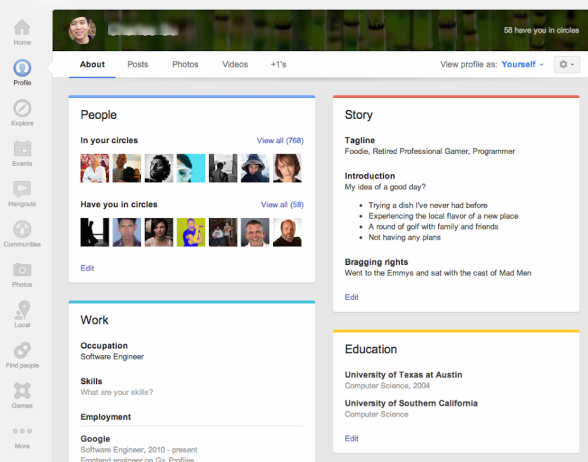Switch to the Photos profile tab
This screenshot has height=462, width=588.
click(185, 64)
